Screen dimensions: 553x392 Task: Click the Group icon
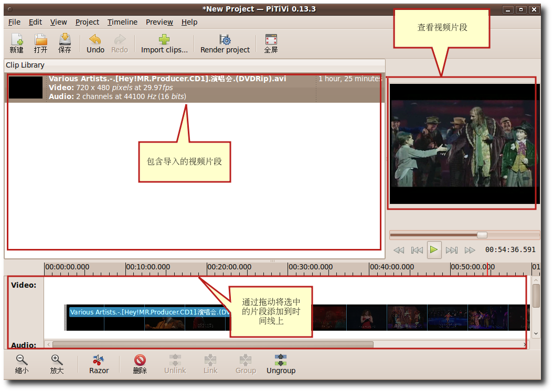[x=246, y=364]
